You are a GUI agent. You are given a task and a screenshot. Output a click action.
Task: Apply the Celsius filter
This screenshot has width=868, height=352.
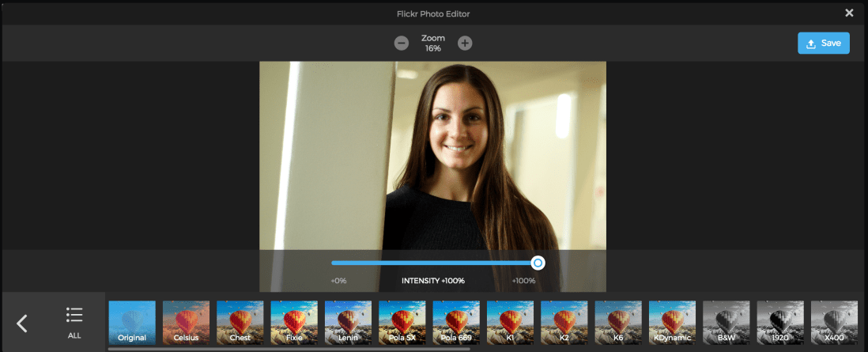point(186,323)
